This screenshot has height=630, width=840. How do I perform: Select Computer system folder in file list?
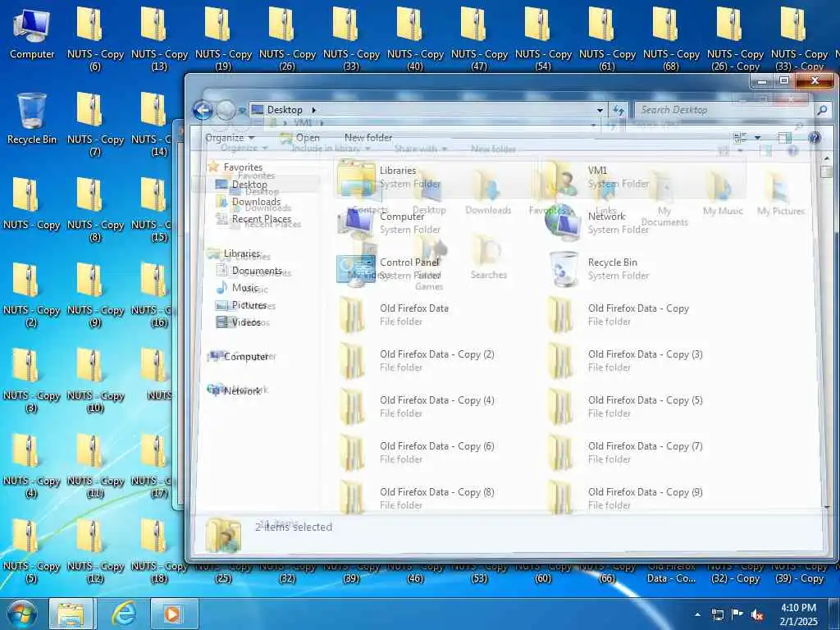[x=434, y=223]
